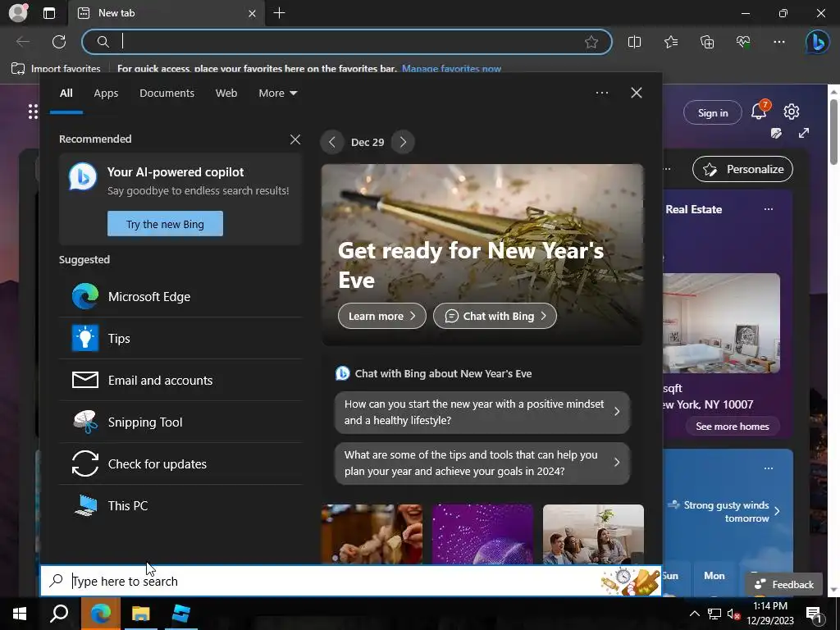Open Browser essentials heart icon
The height and width of the screenshot is (630, 840).
(x=743, y=42)
